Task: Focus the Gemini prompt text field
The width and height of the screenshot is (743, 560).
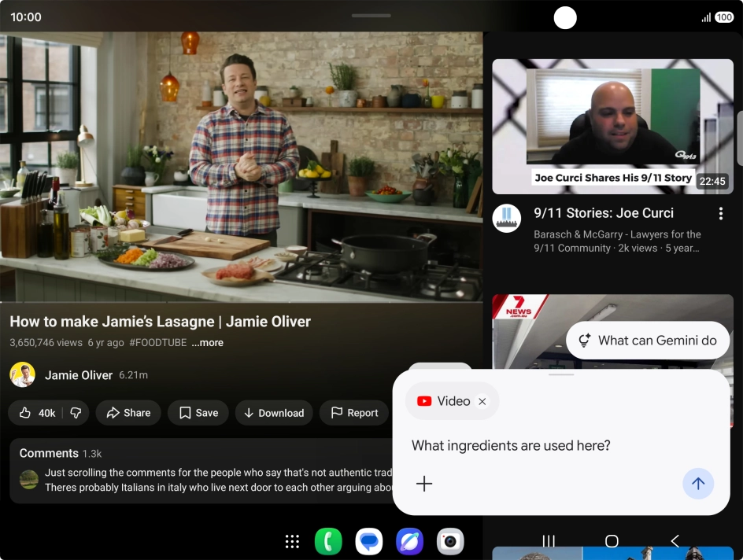Action: 511,445
